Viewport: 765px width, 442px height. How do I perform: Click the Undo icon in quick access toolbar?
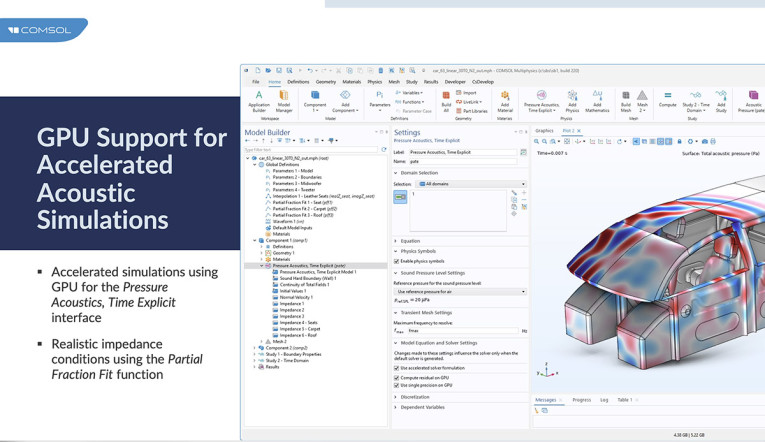point(310,71)
